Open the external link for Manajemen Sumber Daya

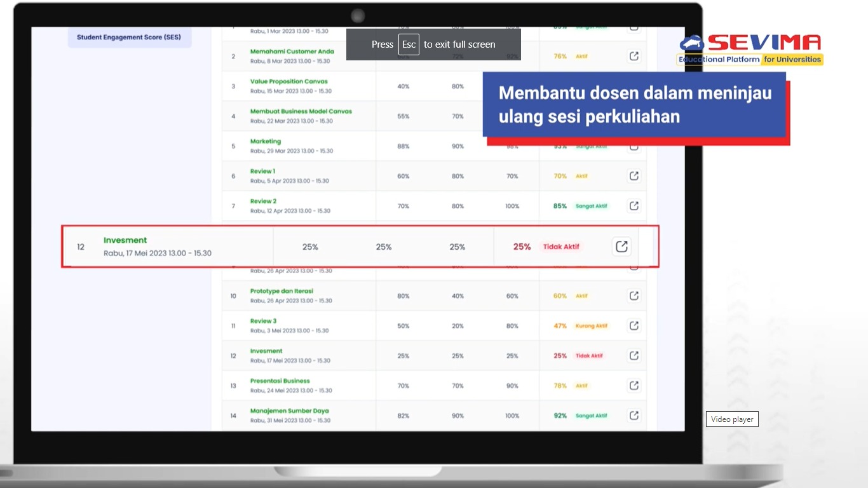point(633,415)
